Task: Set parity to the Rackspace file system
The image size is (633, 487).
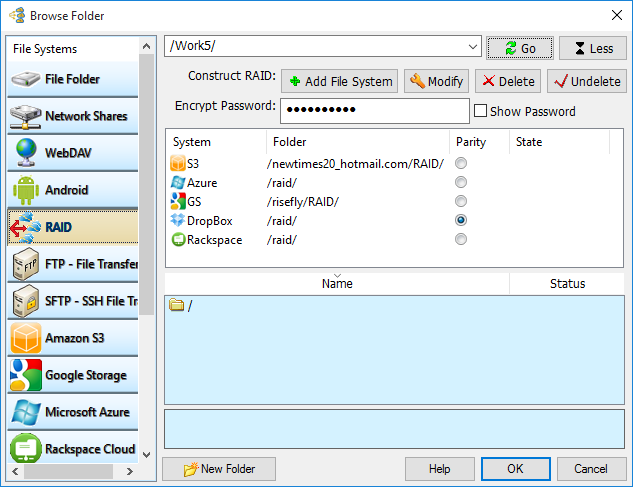Action: pyautogui.click(x=461, y=239)
